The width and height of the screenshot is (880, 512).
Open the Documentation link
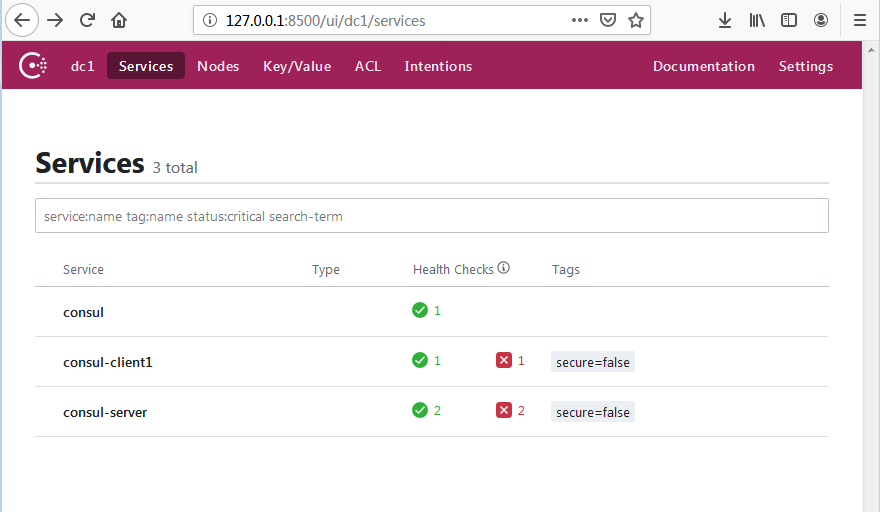[704, 66]
